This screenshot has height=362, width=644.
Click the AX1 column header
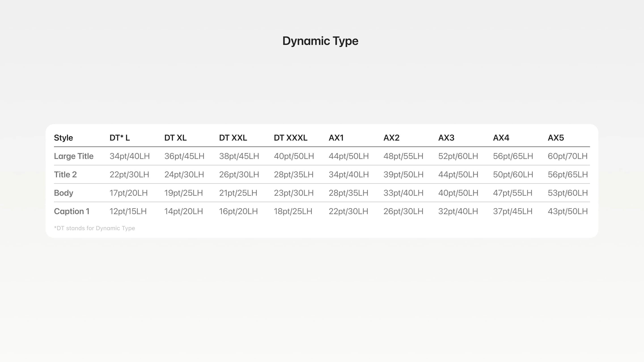pyautogui.click(x=336, y=138)
